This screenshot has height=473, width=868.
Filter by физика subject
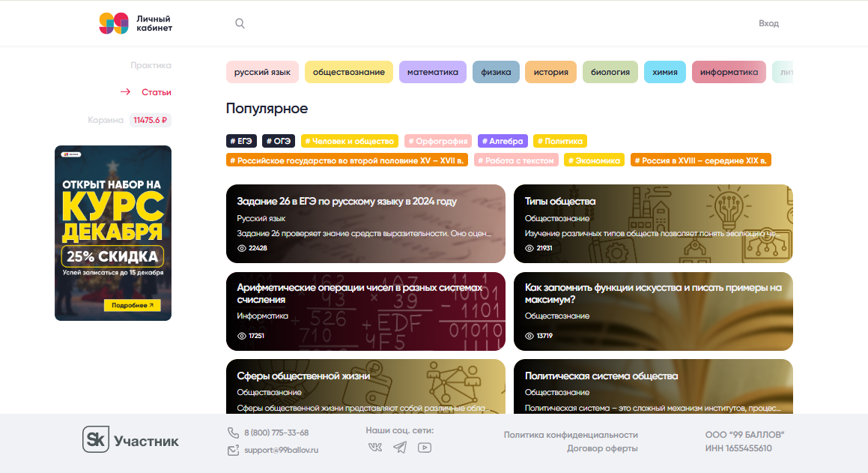(x=496, y=72)
